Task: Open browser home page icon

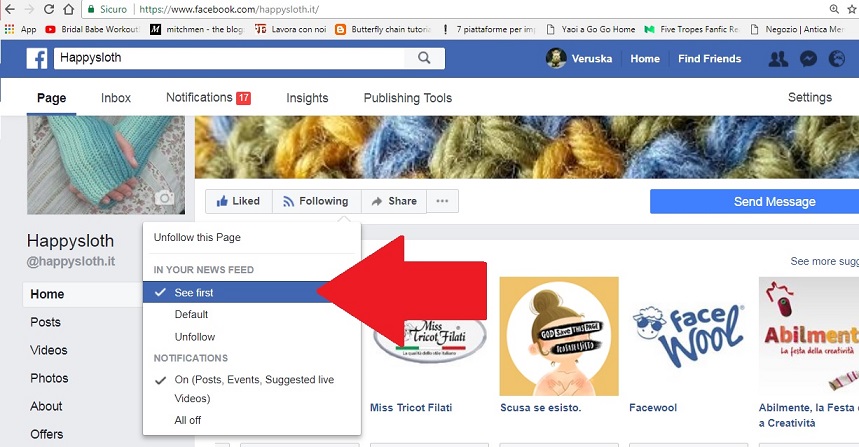Action: pyautogui.click(x=68, y=9)
